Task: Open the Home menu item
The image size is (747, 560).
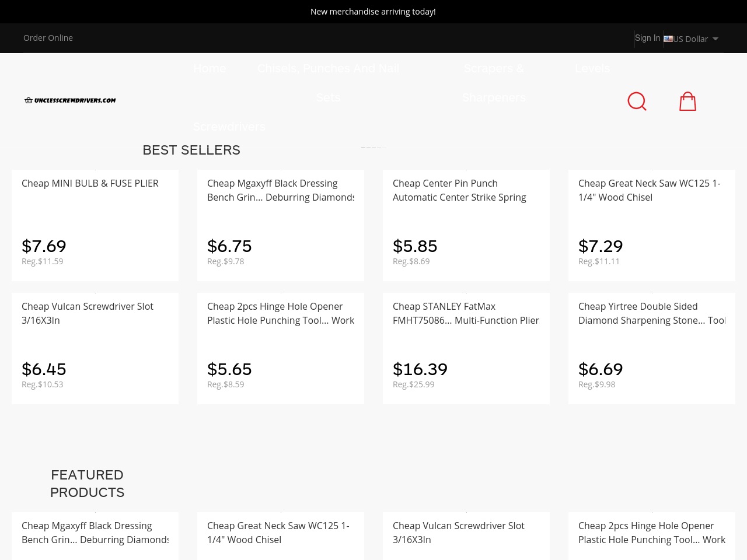Action: tap(210, 68)
